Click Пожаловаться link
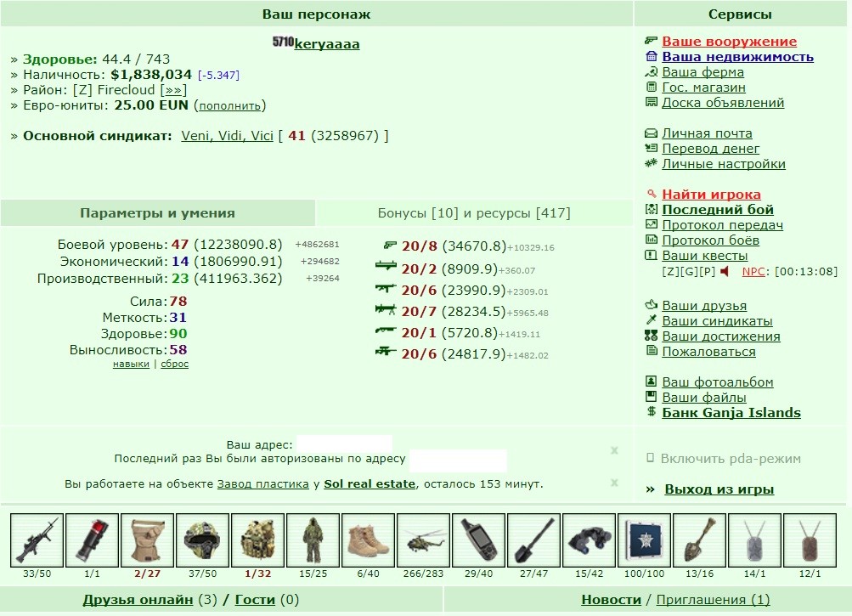The height and width of the screenshot is (616, 852). point(708,351)
